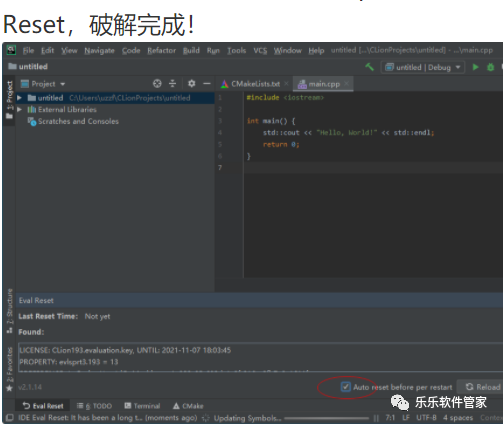Viewport: 503px width, 425px height.
Task: Click the Scratches and Consoles icon
Action: [32, 121]
